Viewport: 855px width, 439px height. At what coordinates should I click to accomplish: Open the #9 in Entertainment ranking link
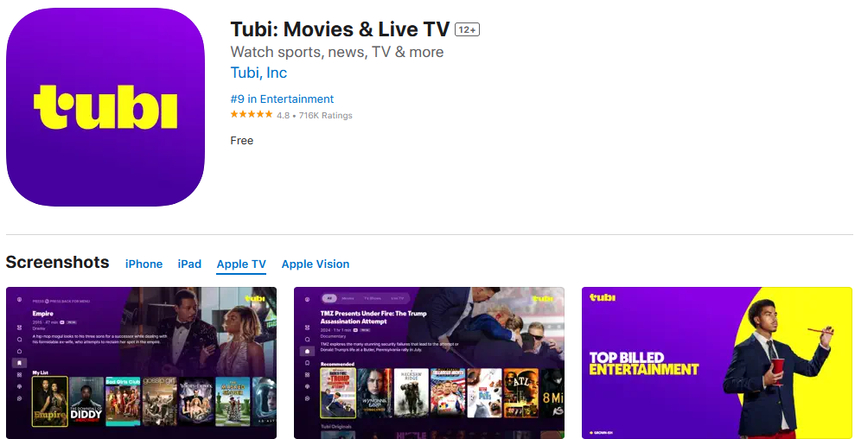282,99
